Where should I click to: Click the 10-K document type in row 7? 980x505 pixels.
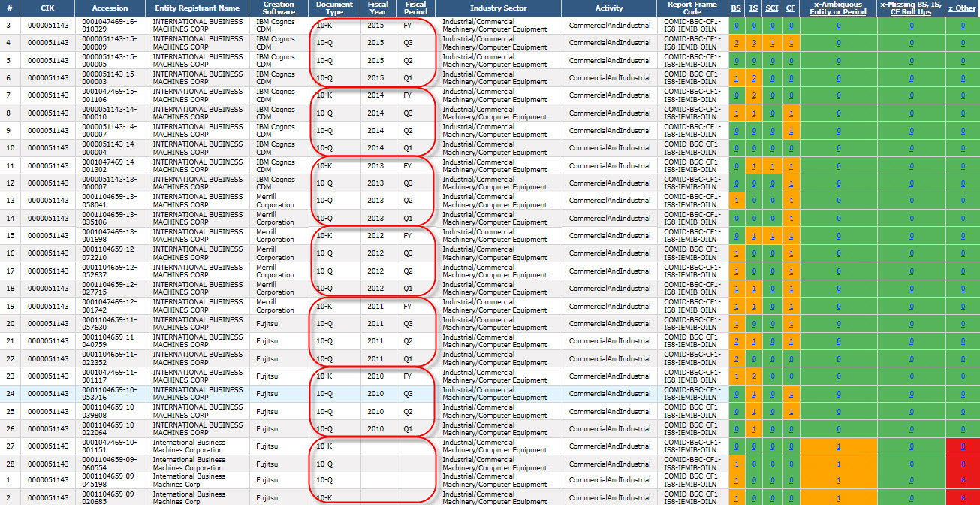pos(324,95)
